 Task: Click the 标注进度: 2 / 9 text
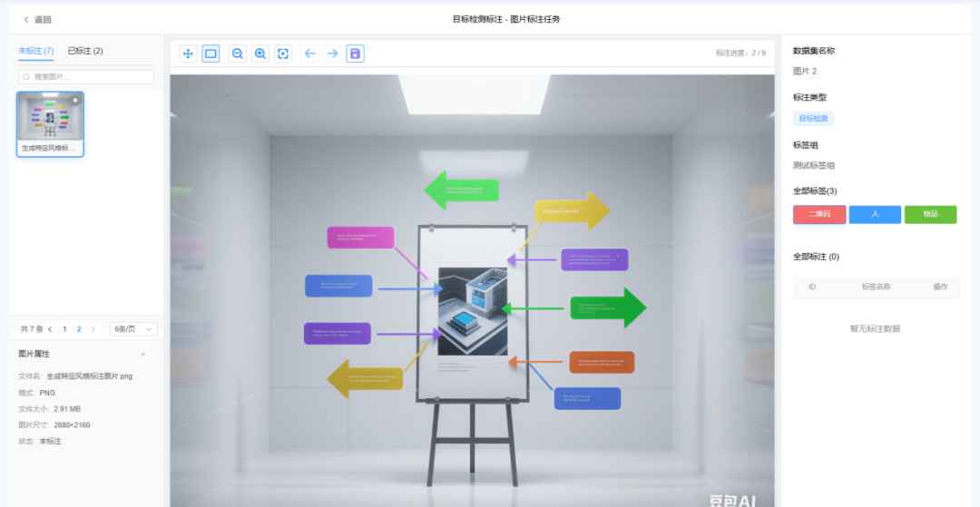(x=740, y=54)
